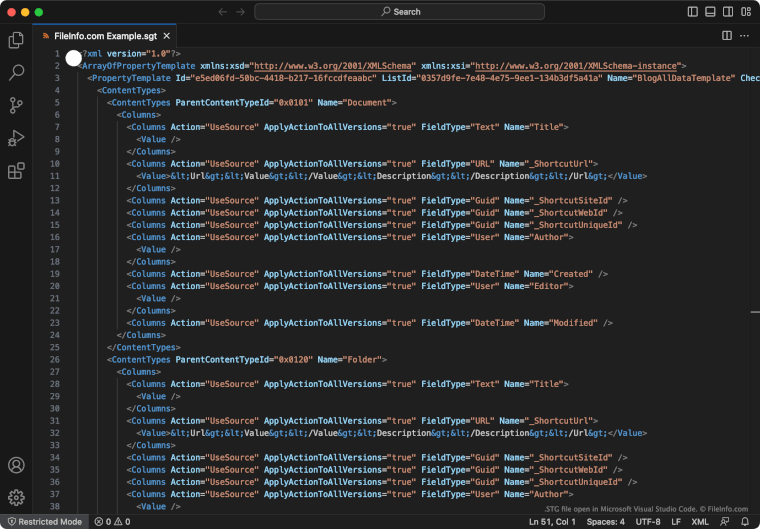Go forward with the right arrow
The height and width of the screenshot is (529, 760).
[x=240, y=12]
